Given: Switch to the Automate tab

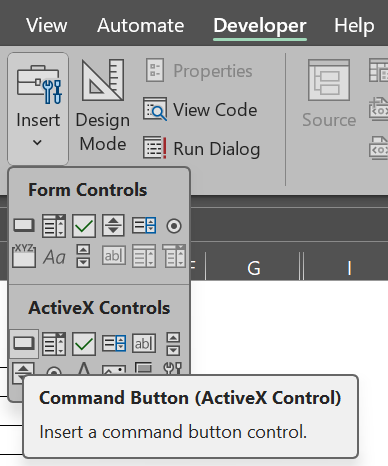Looking at the screenshot, I should coord(140,26).
